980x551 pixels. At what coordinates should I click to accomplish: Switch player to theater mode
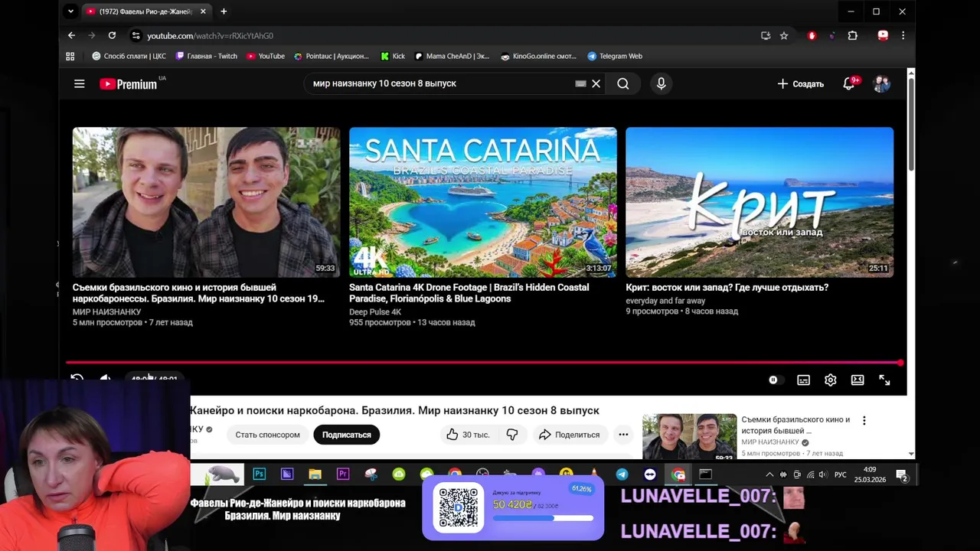point(857,380)
